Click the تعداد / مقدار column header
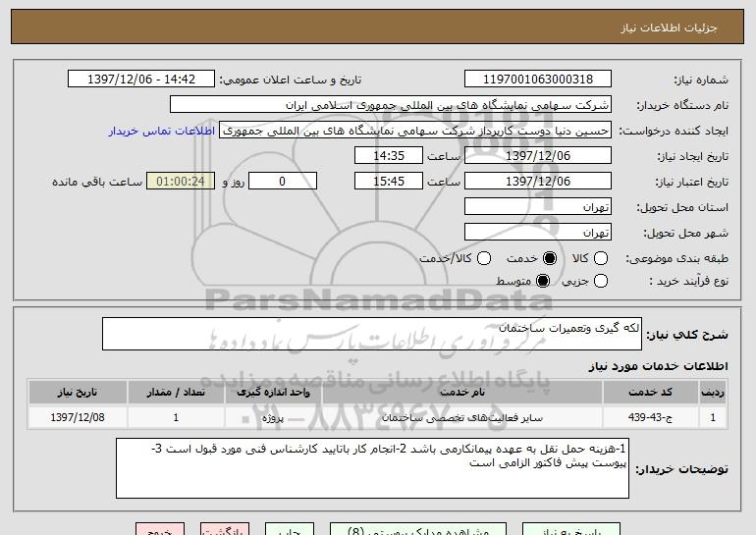 click(x=176, y=393)
